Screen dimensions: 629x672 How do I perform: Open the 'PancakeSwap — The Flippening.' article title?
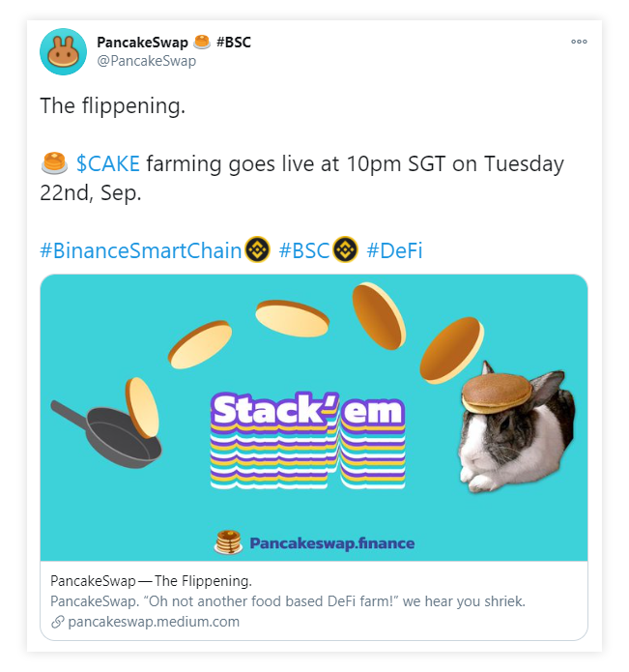click(151, 581)
